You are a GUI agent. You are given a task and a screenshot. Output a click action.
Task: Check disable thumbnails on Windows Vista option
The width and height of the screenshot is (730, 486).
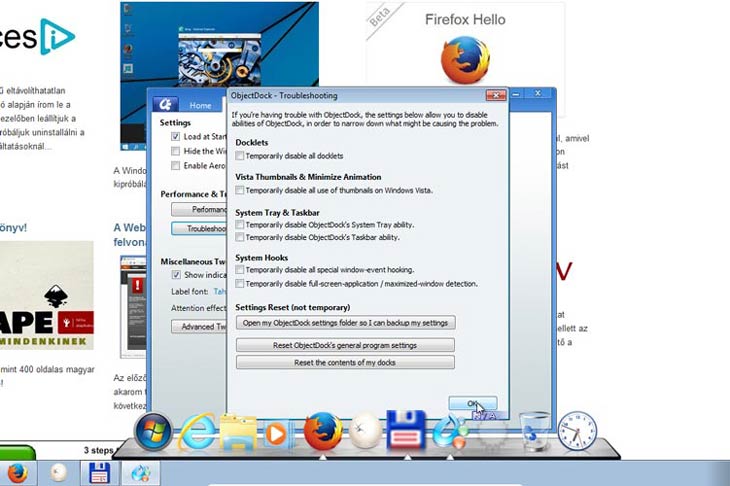240,190
